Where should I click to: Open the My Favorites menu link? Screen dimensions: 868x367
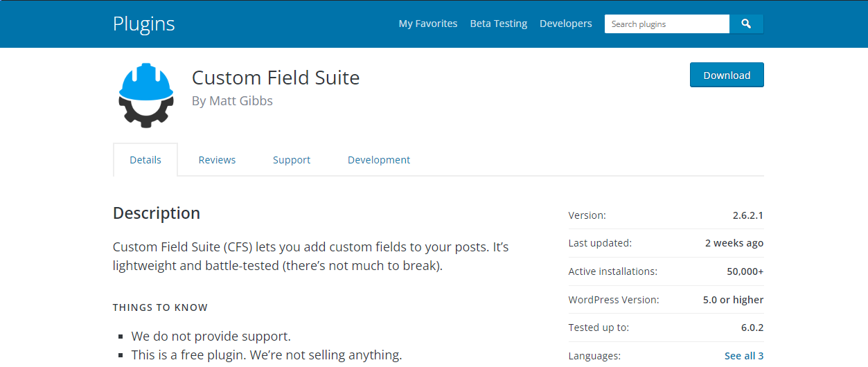click(x=428, y=24)
